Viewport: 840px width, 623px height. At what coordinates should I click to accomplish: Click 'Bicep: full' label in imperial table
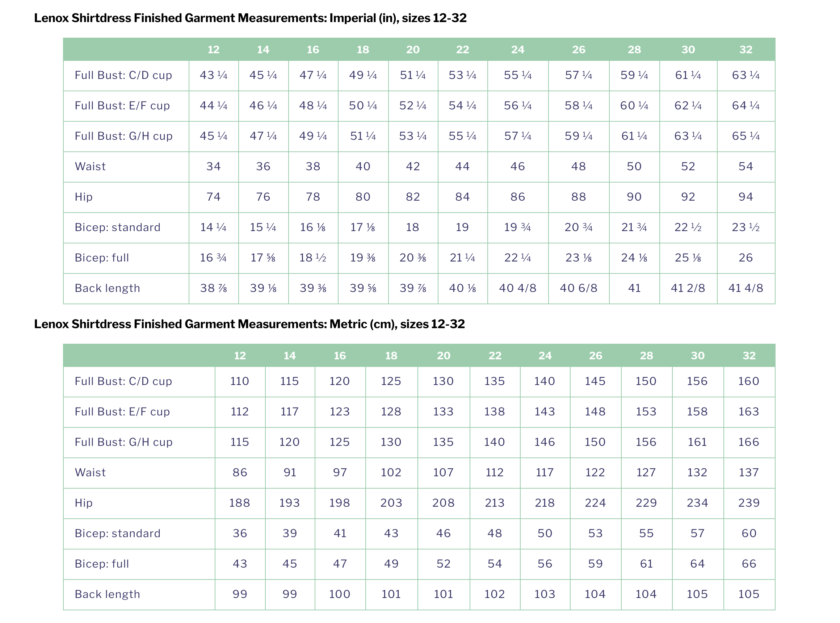pyautogui.click(x=102, y=258)
